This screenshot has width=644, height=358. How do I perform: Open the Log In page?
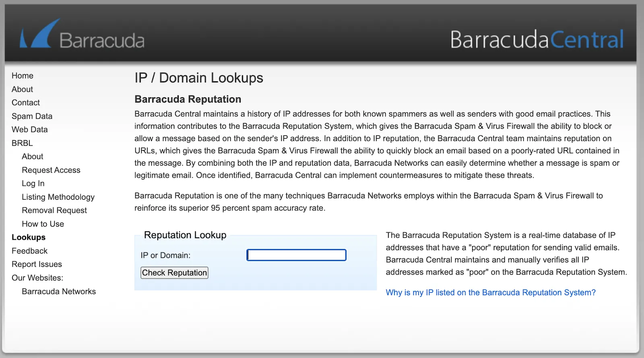click(33, 183)
